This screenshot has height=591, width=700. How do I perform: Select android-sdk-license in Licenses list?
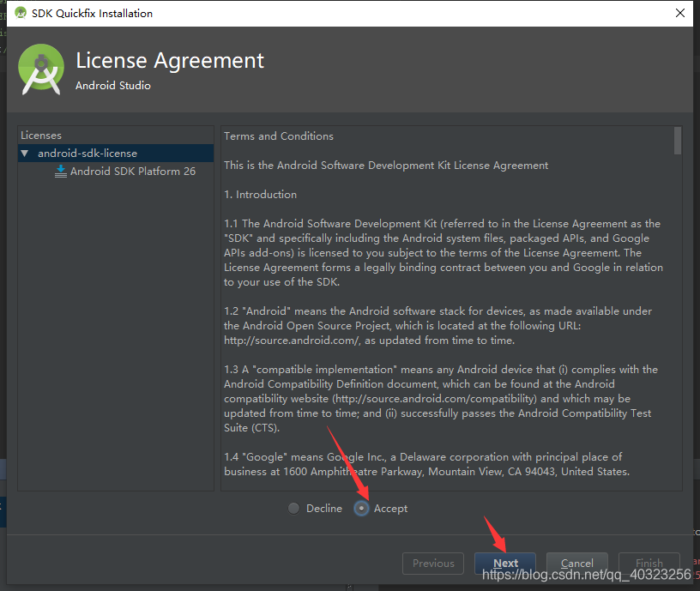(116, 153)
